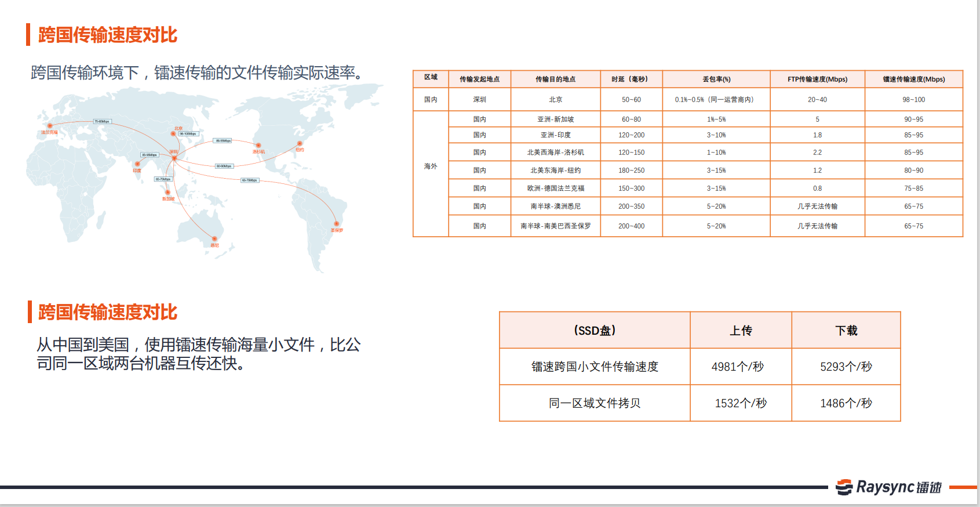
Task: Click the (SSD盘) header cell
Action: (x=595, y=330)
